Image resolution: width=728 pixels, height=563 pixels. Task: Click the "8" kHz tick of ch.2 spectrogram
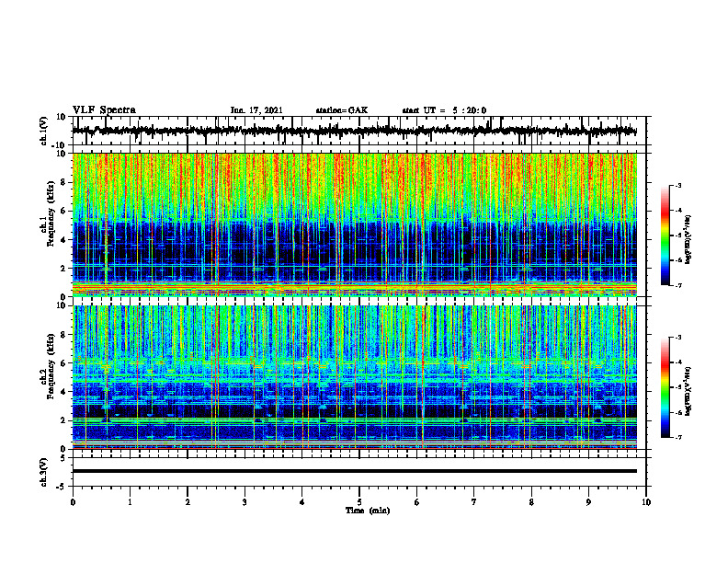[x=64, y=335]
